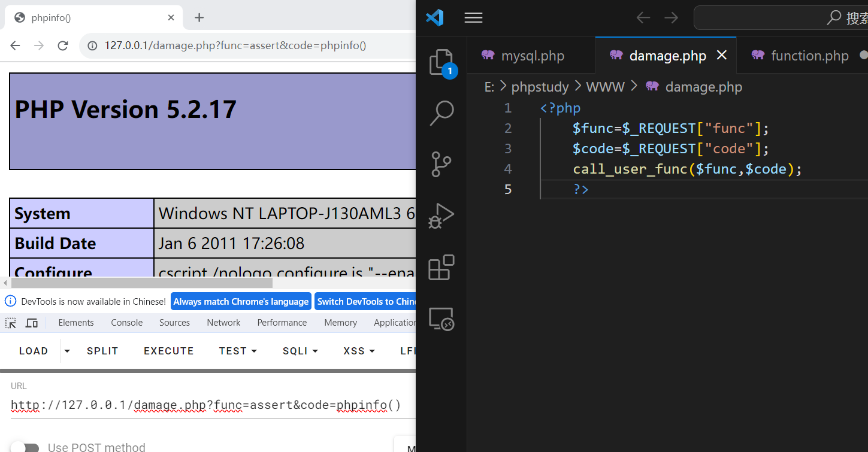Click the site info icon in address bar
868x452 pixels.
point(92,45)
